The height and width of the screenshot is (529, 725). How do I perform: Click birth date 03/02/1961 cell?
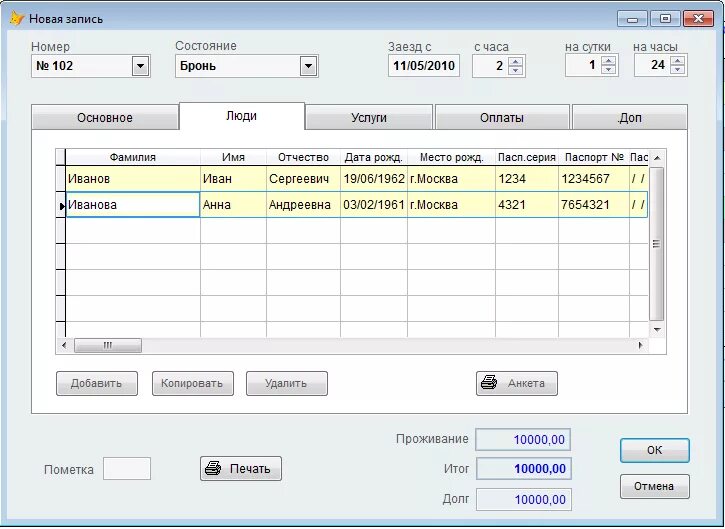[x=374, y=204]
